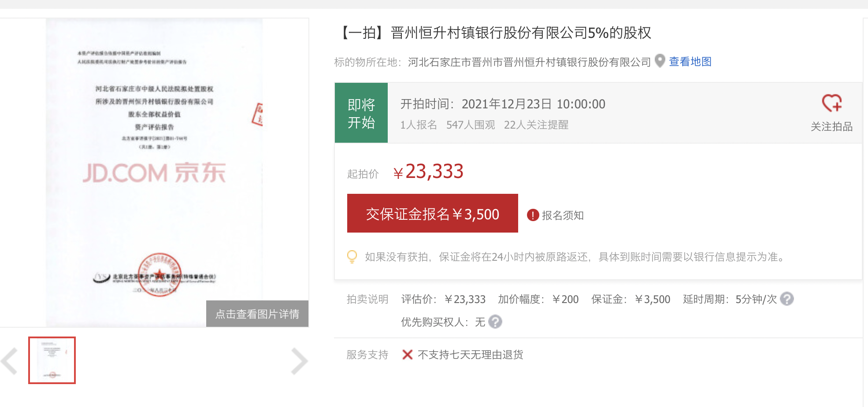Click the 22人关注提醒 count
Viewport: 868px width, 407px height.
pos(536,125)
